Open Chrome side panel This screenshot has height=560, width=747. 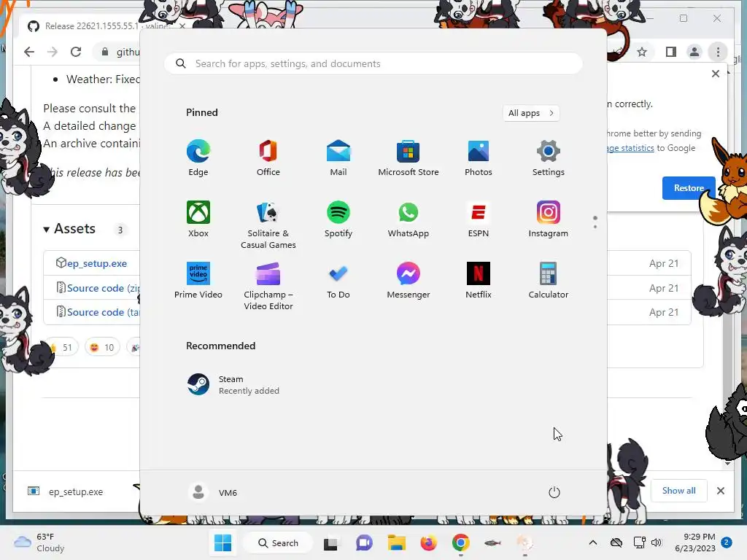click(671, 52)
